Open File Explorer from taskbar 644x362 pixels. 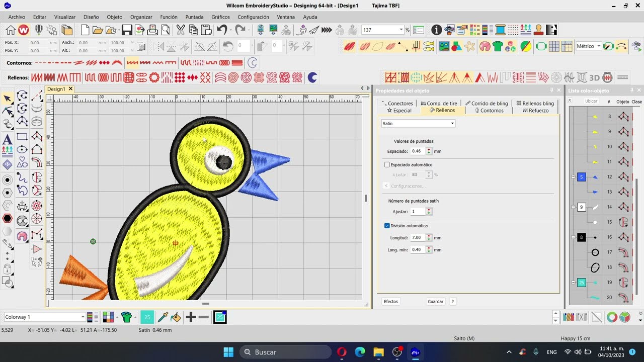pos(378,352)
